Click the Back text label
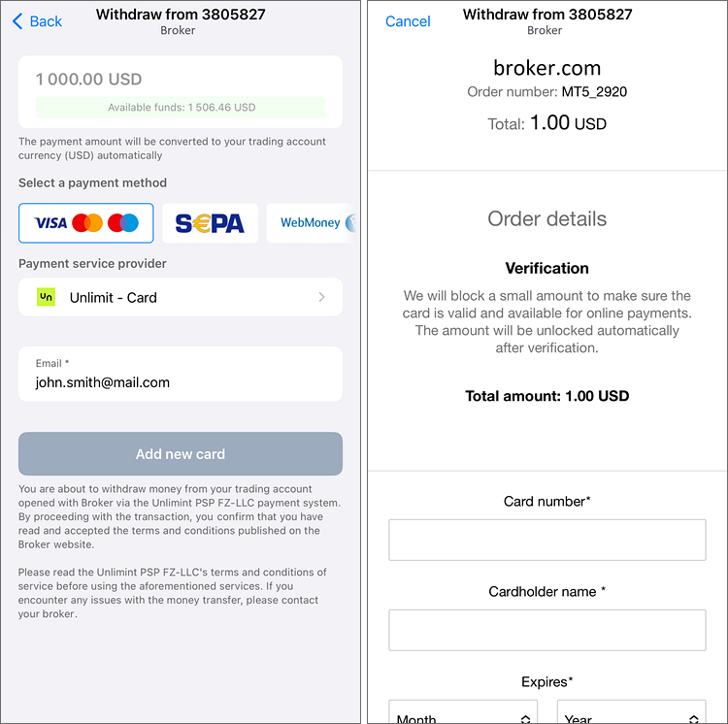Screen dimensions: 728x724 [46, 21]
